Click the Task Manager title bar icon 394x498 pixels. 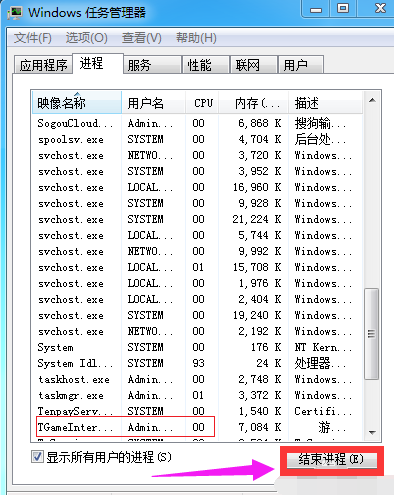coord(16,13)
